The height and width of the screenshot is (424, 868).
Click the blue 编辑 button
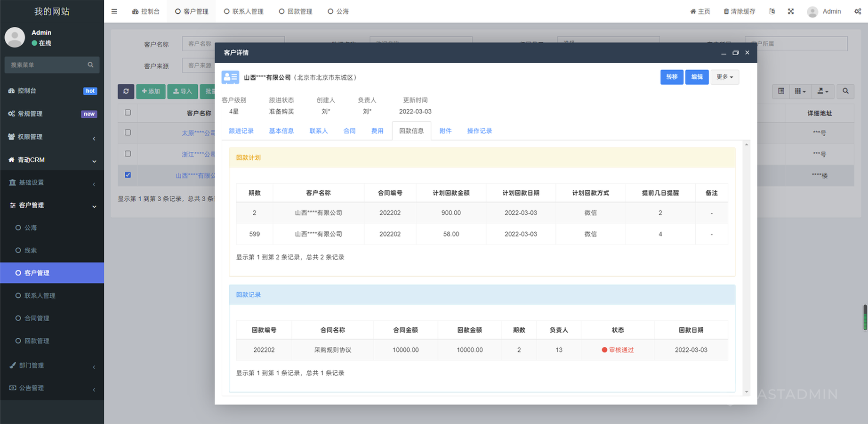(697, 77)
